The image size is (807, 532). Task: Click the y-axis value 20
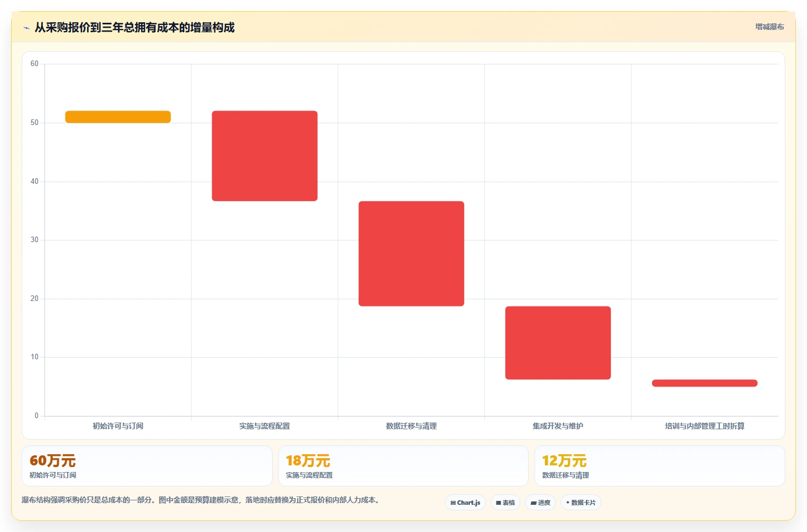click(34, 299)
